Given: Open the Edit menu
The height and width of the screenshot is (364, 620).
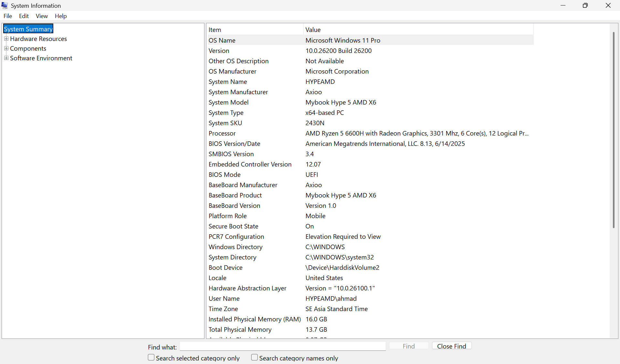Looking at the screenshot, I should (24, 16).
